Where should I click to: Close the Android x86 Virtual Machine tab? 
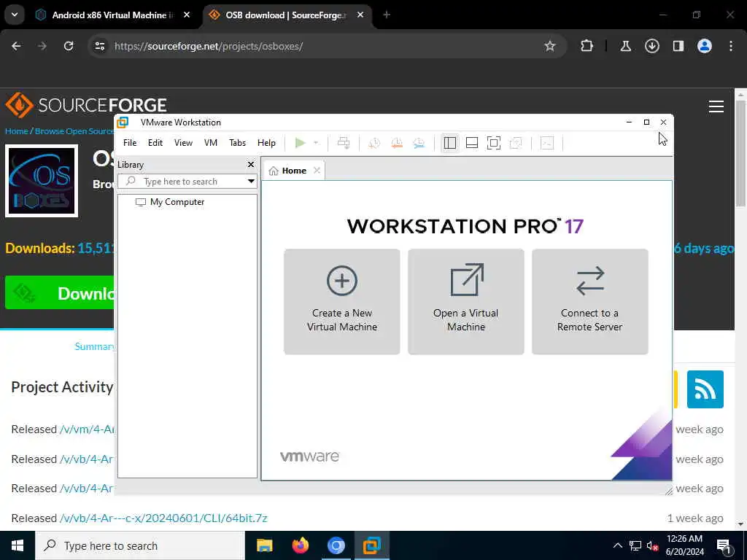pos(187,15)
